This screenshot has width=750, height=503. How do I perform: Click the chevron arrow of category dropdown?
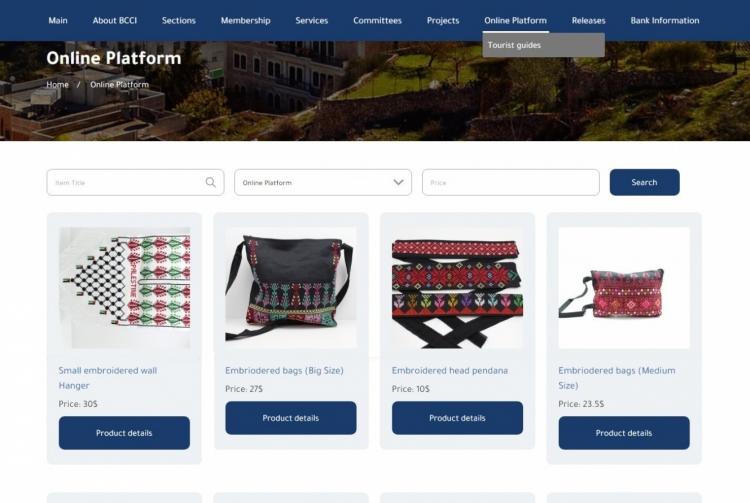[x=398, y=182]
